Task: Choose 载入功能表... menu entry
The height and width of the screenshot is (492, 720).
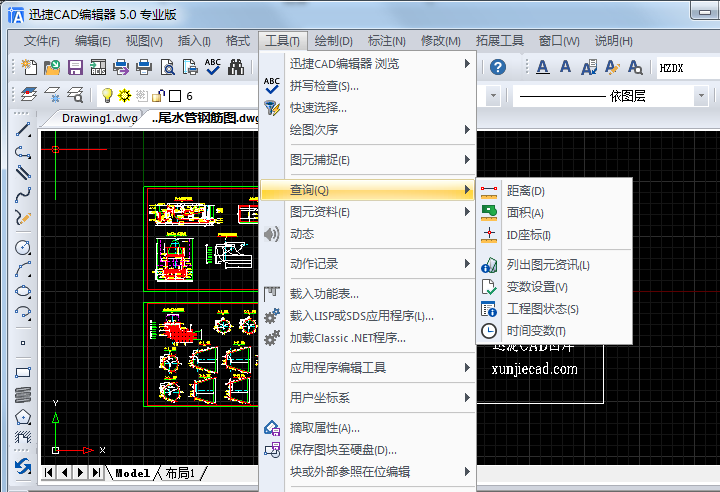Action: 367,294
